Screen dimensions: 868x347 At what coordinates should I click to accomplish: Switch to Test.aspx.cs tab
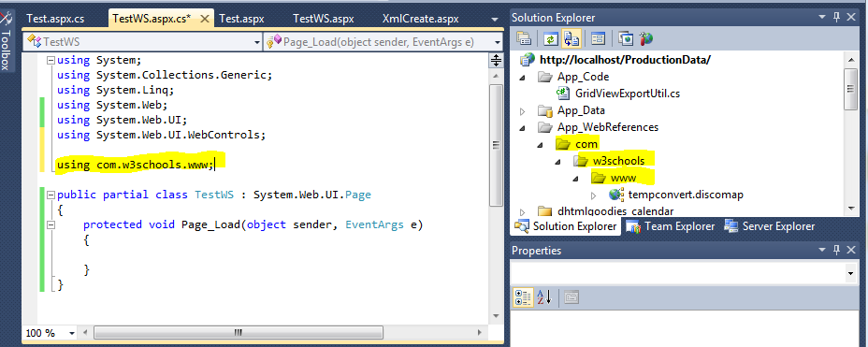pyautogui.click(x=55, y=19)
